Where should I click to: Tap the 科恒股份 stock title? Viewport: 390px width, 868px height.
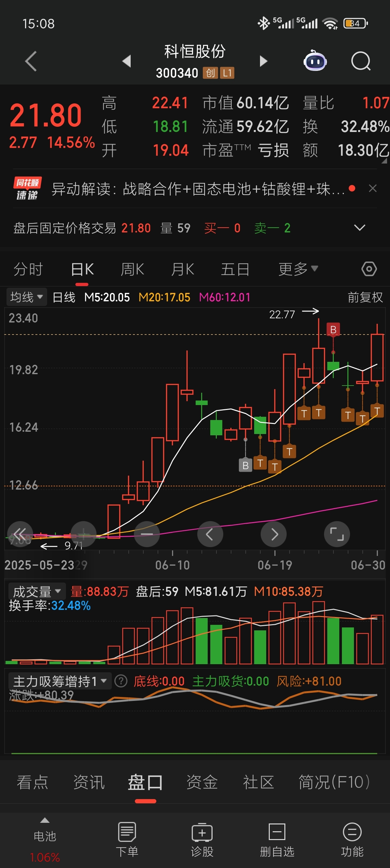pyautogui.click(x=195, y=52)
